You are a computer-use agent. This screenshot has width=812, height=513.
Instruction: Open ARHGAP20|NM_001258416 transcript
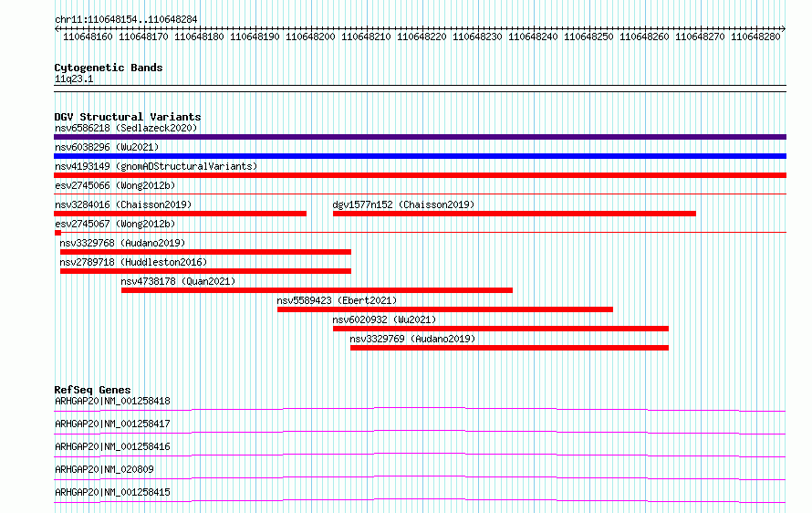click(x=112, y=446)
